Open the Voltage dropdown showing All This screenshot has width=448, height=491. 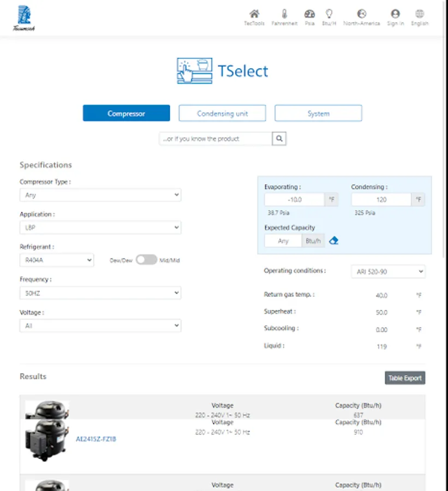tap(100, 325)
